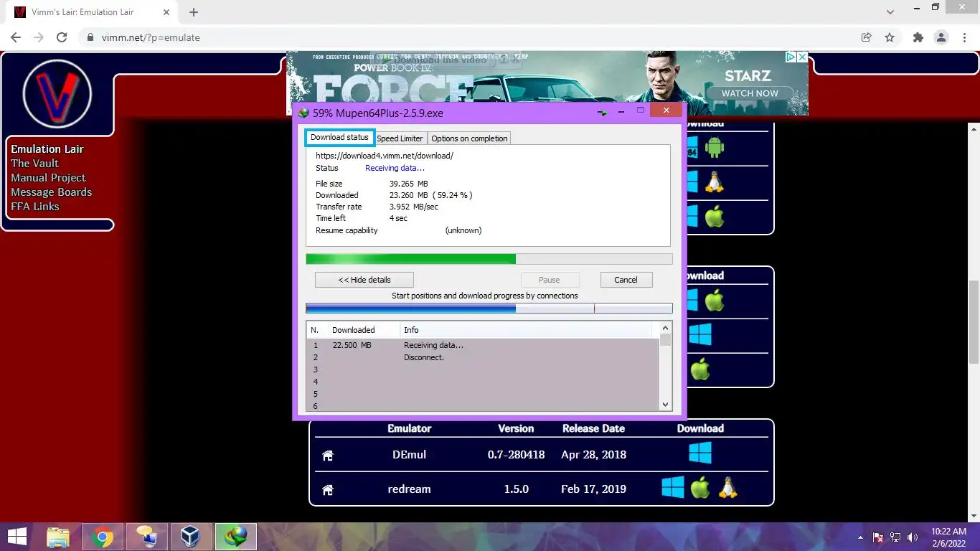
Task: Open File Explorer from taskbar
Action: coord(58,537)
